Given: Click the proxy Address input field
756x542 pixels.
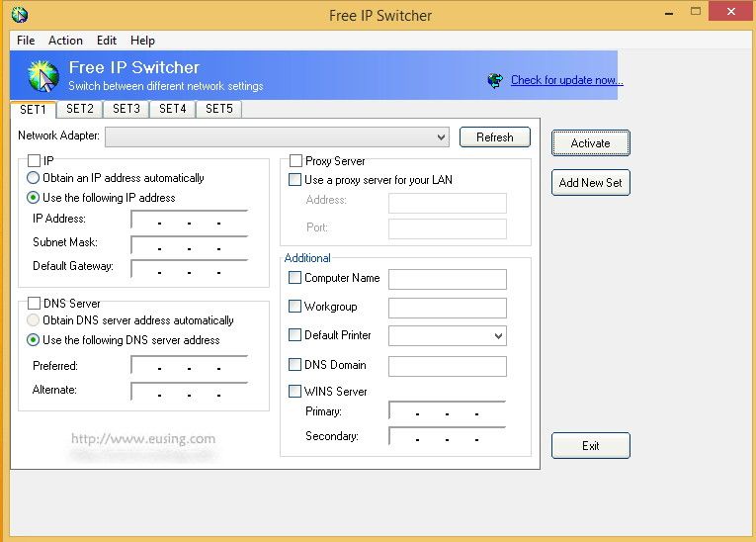Looking at the screenshot, I should (448, 203).
